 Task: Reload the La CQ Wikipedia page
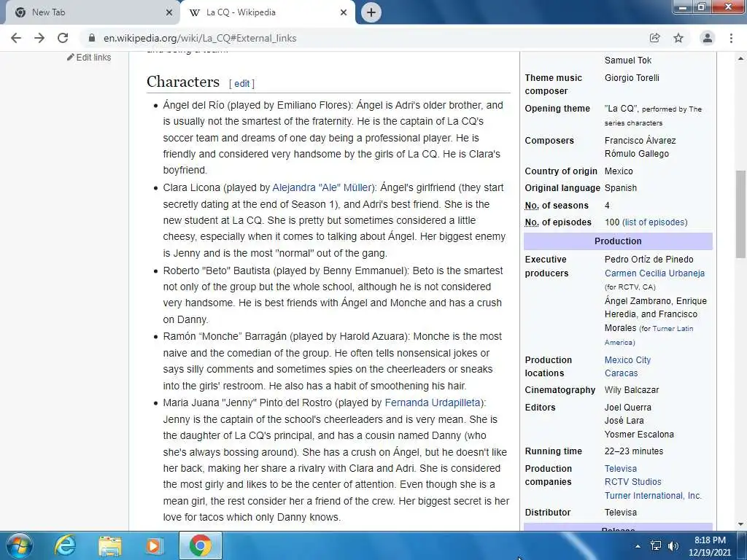63,38
